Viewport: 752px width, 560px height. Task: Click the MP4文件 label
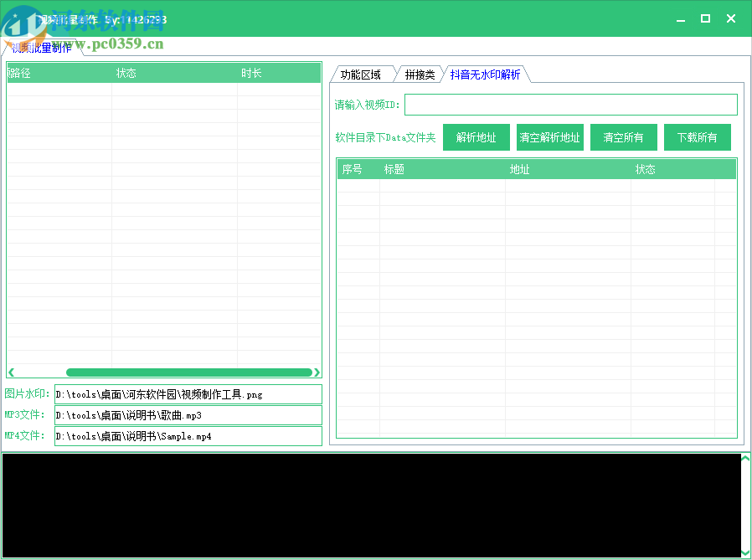24,436
